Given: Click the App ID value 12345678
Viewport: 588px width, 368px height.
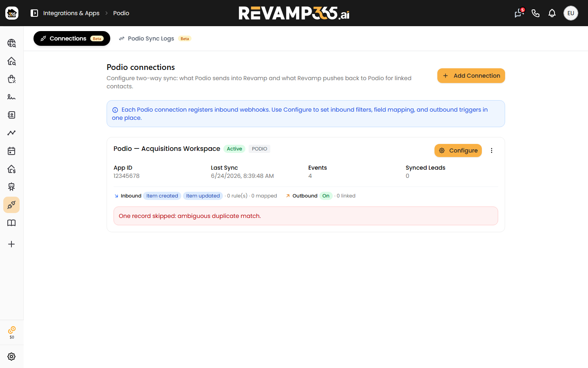Looking at the screenshot, I should click(x=127, y=176).
